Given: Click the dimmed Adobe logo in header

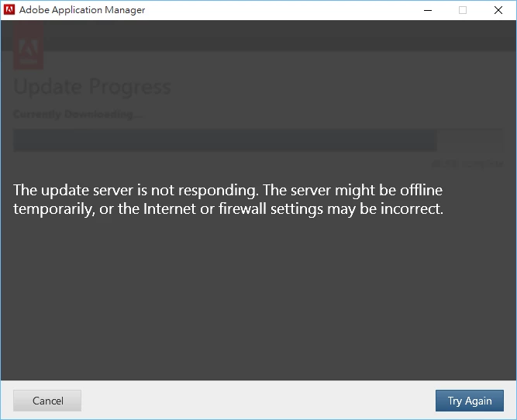Looking at the screenshot, I should (29, 45).
